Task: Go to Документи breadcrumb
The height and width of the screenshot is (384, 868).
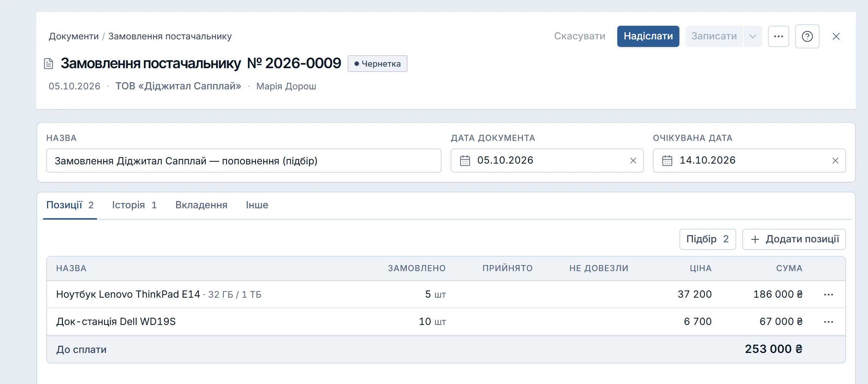Action: tap(73, 36)
